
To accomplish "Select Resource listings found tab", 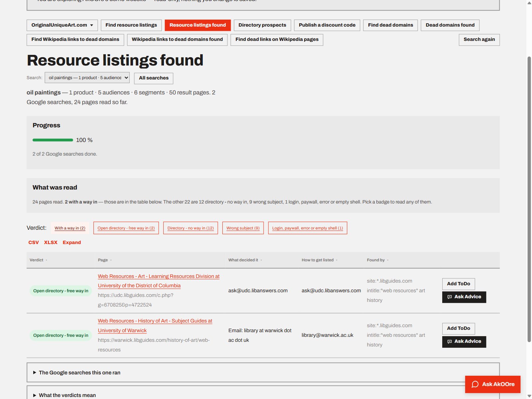I will [198, 25].
